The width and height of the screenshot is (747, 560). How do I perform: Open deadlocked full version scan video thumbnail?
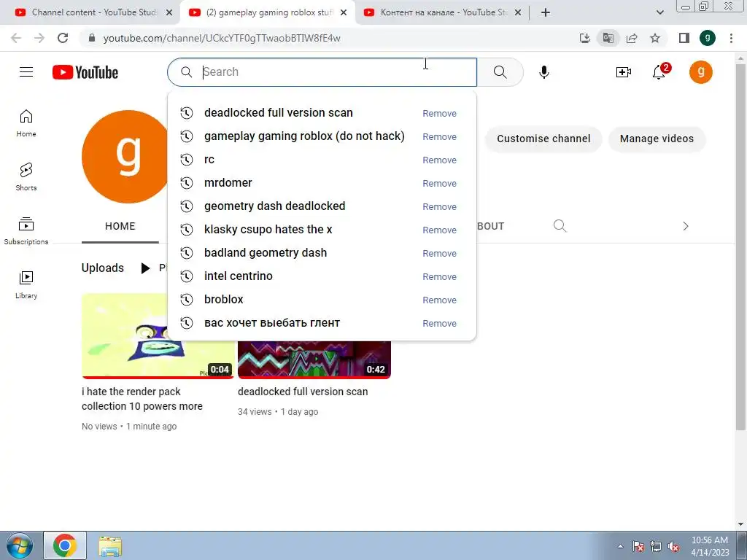point(314,360)
